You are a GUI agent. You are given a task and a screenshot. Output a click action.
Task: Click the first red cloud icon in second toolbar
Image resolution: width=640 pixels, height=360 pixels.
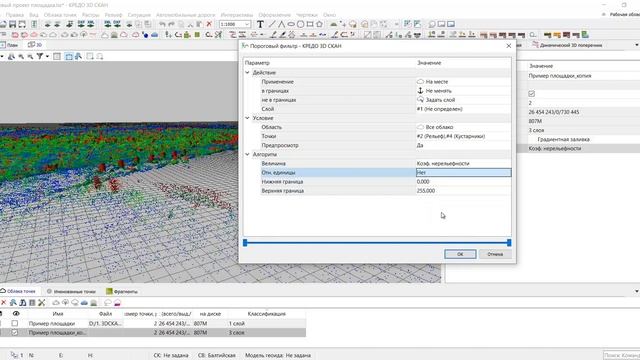point(15,35)
